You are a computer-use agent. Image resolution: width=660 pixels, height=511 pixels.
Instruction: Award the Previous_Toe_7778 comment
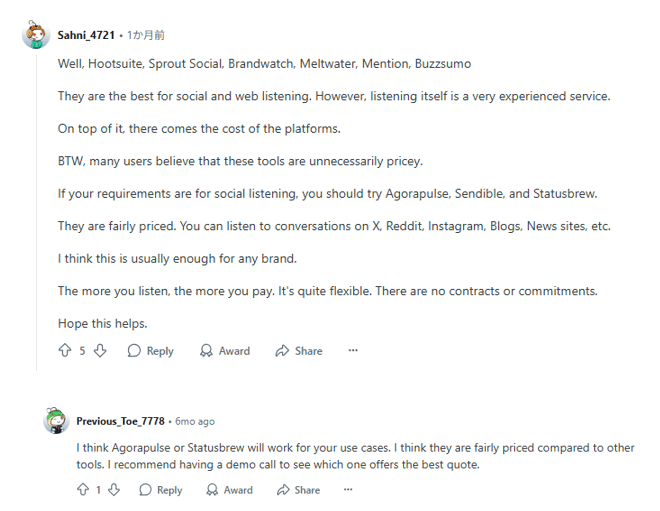coord(229,490)
